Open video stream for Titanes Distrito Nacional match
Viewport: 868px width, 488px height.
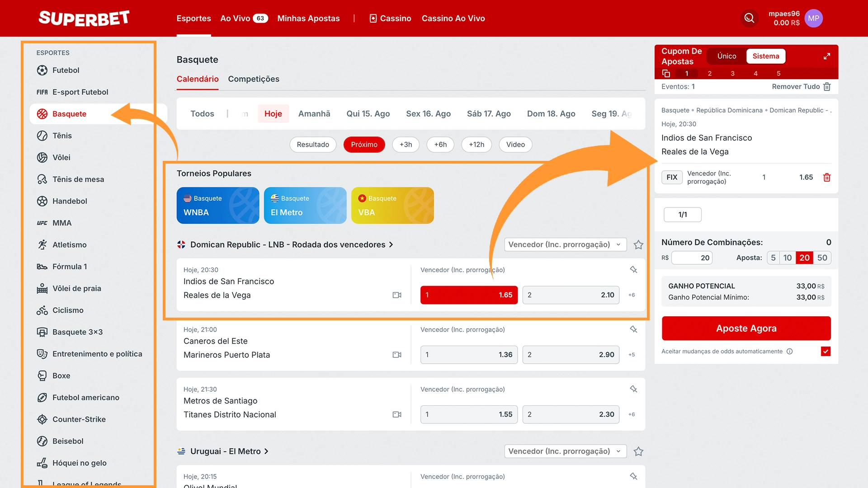[397, 414]
